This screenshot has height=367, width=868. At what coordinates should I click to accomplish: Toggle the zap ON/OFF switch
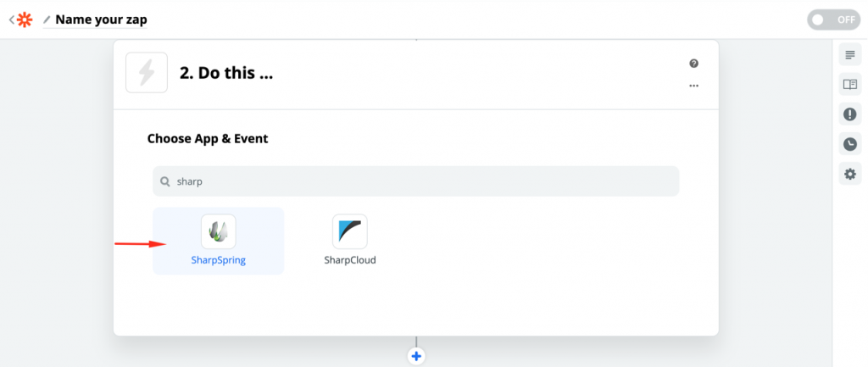point(833,19)
